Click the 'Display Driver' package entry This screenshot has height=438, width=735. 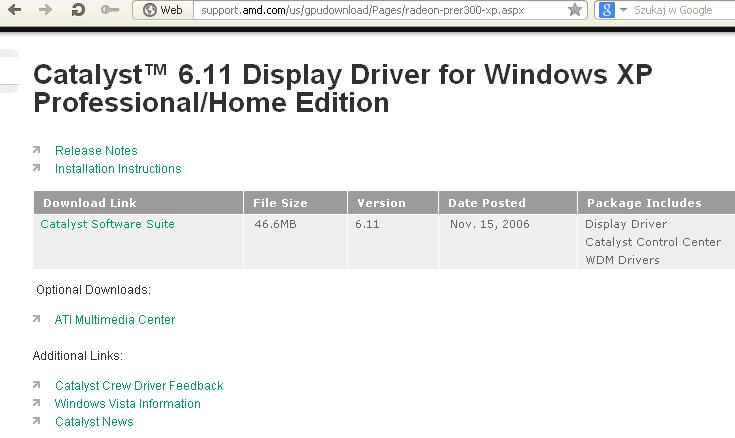pyautogui.click(x=626, y=224)
